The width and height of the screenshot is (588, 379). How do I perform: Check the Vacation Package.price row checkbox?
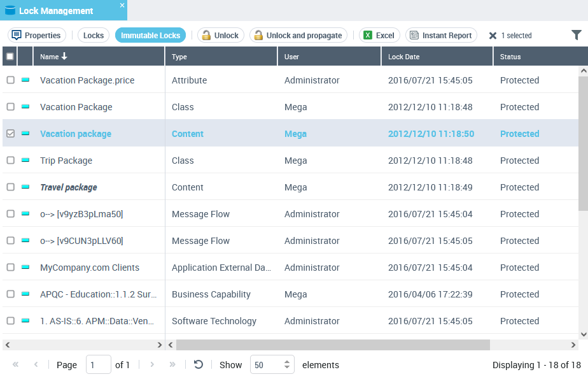[10, 80]
